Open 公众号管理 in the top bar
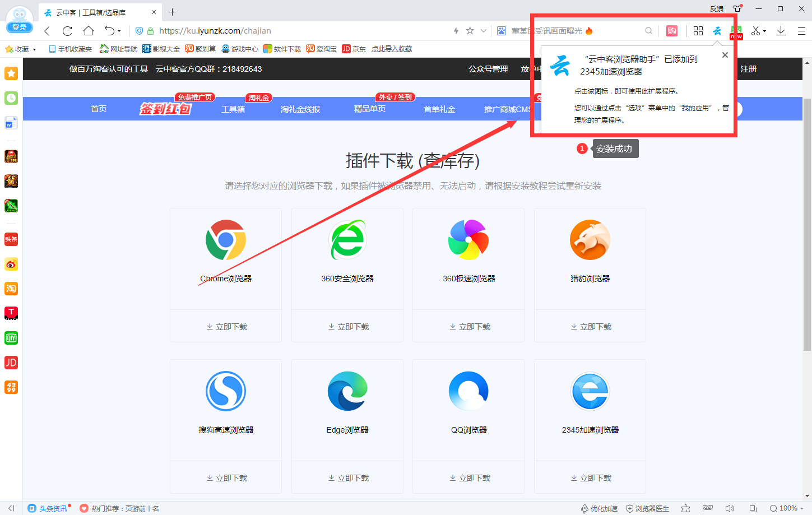 pos(488,69)
